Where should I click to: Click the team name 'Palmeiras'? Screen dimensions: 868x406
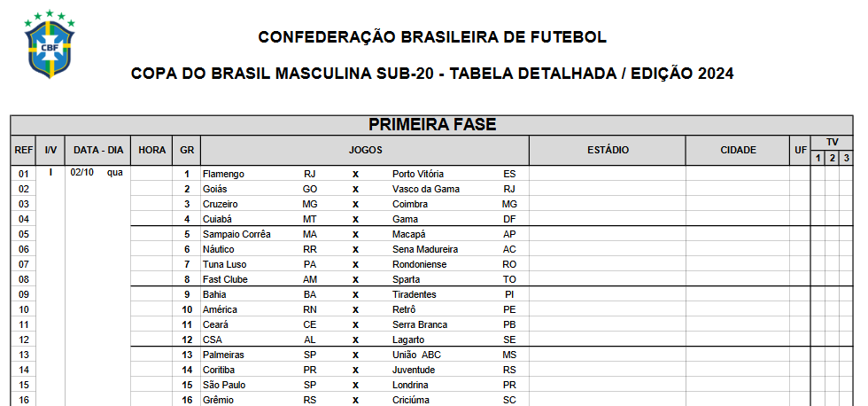[x=224, y=355]
